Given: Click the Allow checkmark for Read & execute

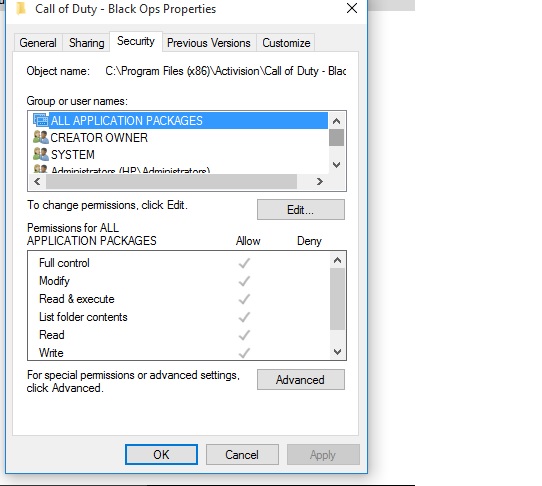Looking at the screenshot, I should click(x=244, y=299).
